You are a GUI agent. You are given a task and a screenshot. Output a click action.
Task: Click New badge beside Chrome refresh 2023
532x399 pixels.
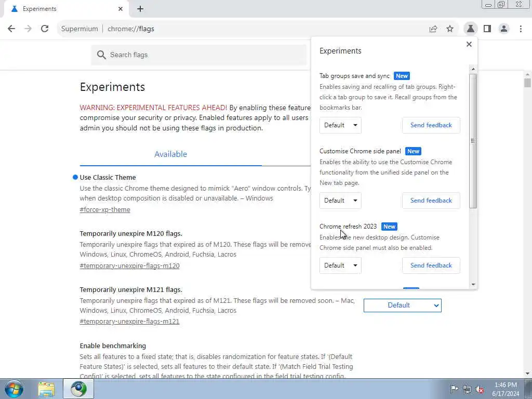[389, 227]
